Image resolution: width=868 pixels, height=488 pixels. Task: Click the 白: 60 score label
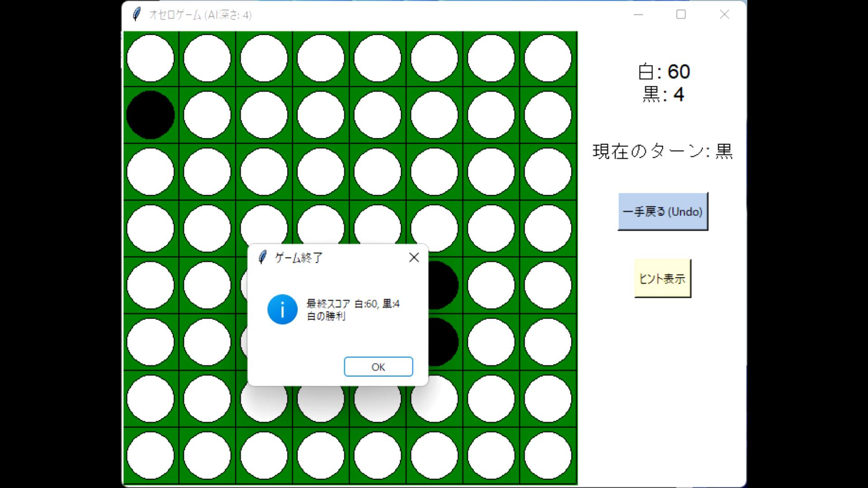click(664, 72)
